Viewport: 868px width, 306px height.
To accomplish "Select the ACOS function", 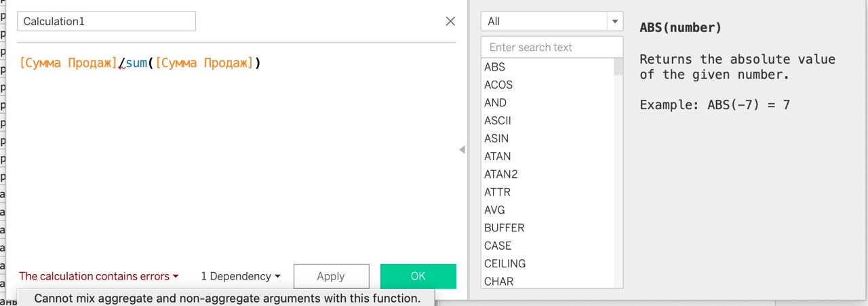I will point(498,85).
